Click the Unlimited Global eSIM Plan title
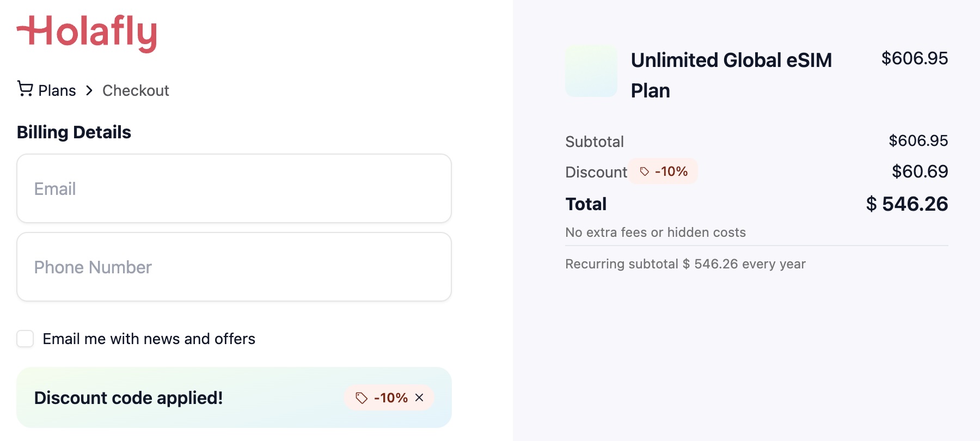This screenshot has height=441, width=980. [731, 75]
